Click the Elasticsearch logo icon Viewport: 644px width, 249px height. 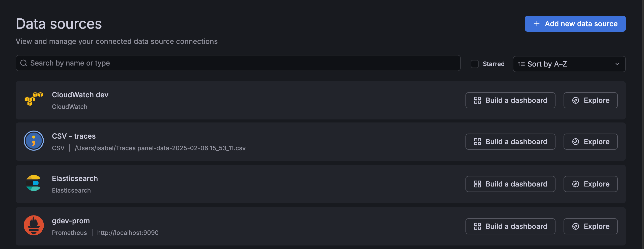[34, 183]
